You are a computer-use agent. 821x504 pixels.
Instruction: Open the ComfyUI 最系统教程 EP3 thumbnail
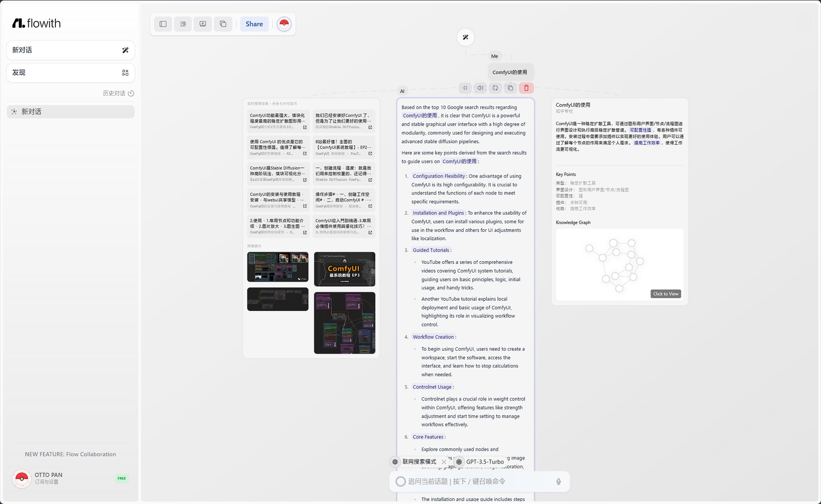point(344,269)
